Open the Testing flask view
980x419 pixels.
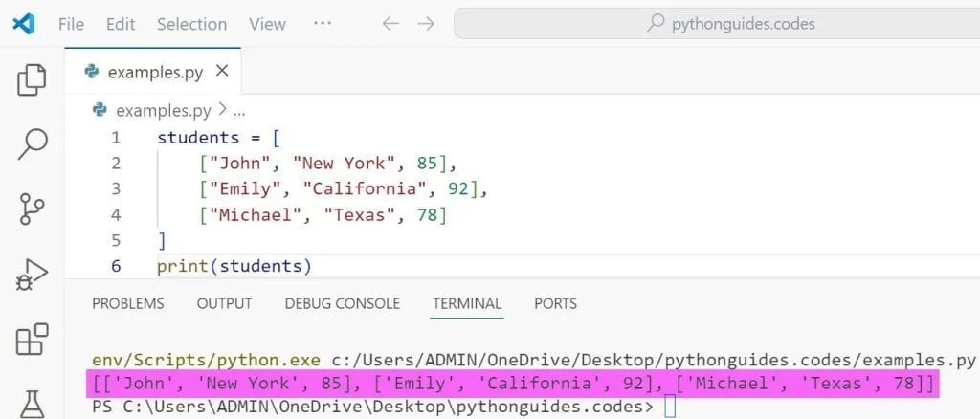tap(32, 400)
